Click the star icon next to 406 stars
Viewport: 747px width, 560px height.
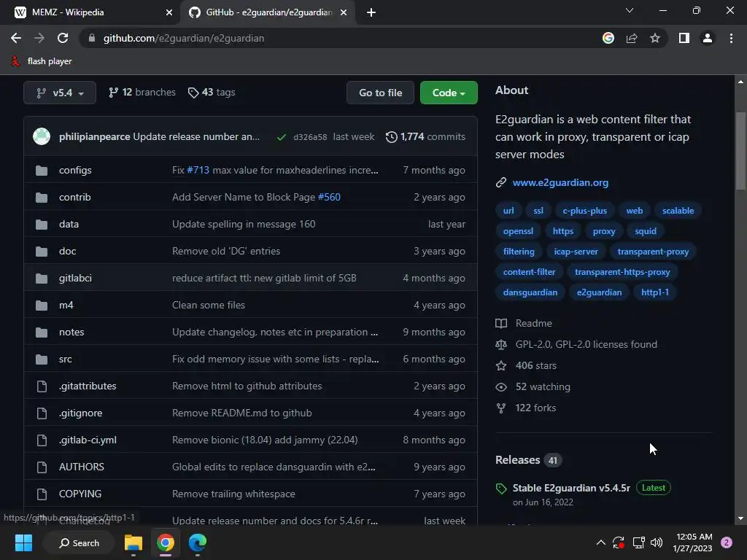[501, 366]
